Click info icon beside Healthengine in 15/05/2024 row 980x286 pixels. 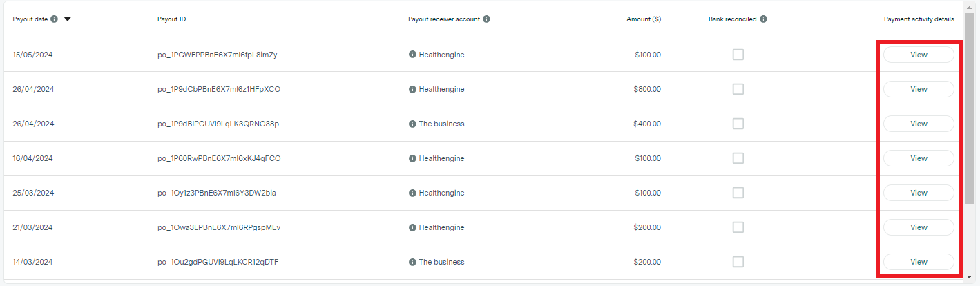coord(412,55)
